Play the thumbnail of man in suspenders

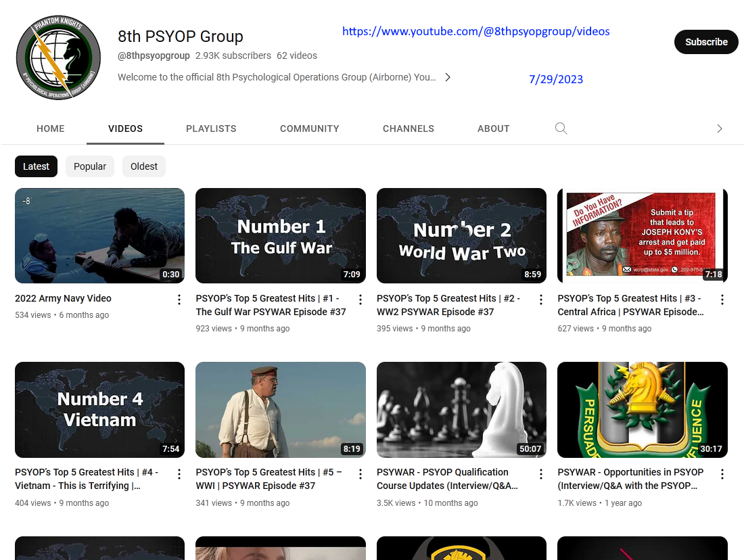tap(281, 410)
